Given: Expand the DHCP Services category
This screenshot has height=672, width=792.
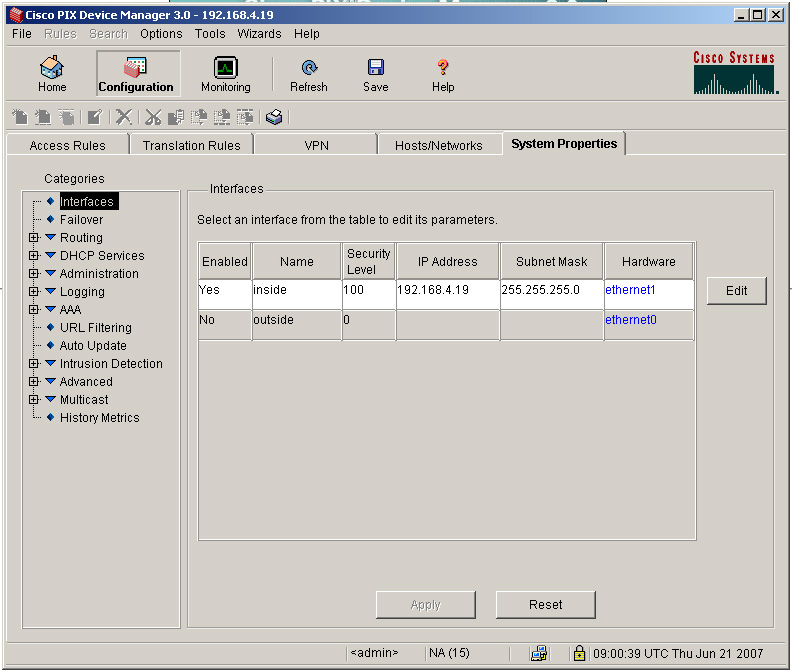Looking at the screenshot, I should point(34,256).
